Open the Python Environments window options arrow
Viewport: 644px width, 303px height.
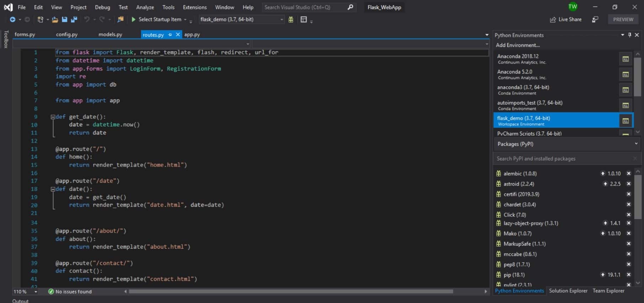tap(622, 35)
